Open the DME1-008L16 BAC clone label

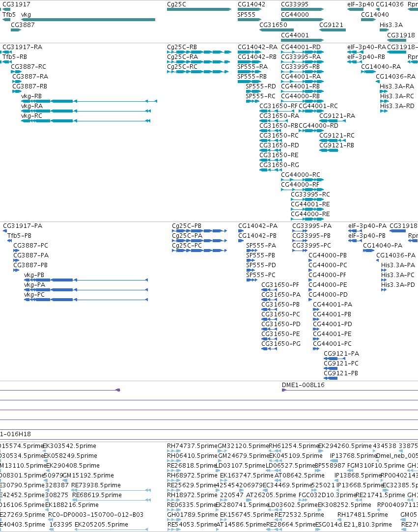[303, 385]
